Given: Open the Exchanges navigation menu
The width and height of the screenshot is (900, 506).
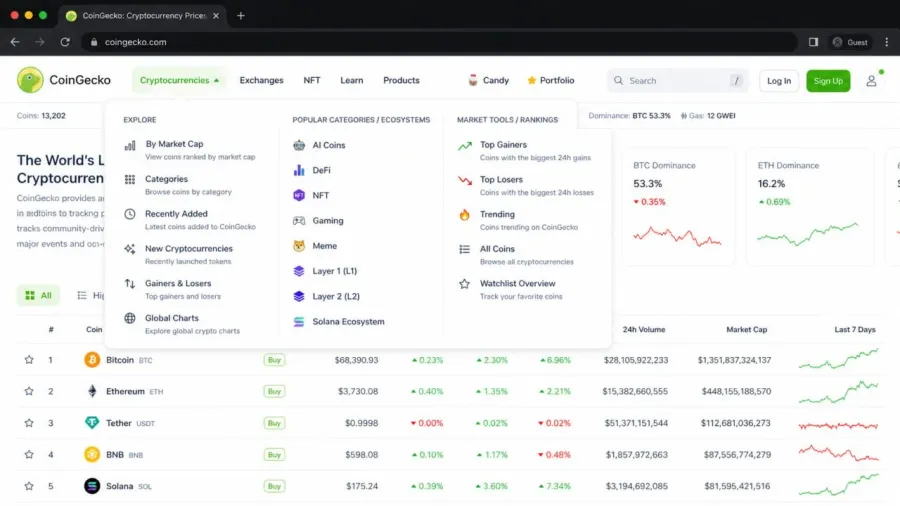Looking at the screenshot, I should 261,80.
